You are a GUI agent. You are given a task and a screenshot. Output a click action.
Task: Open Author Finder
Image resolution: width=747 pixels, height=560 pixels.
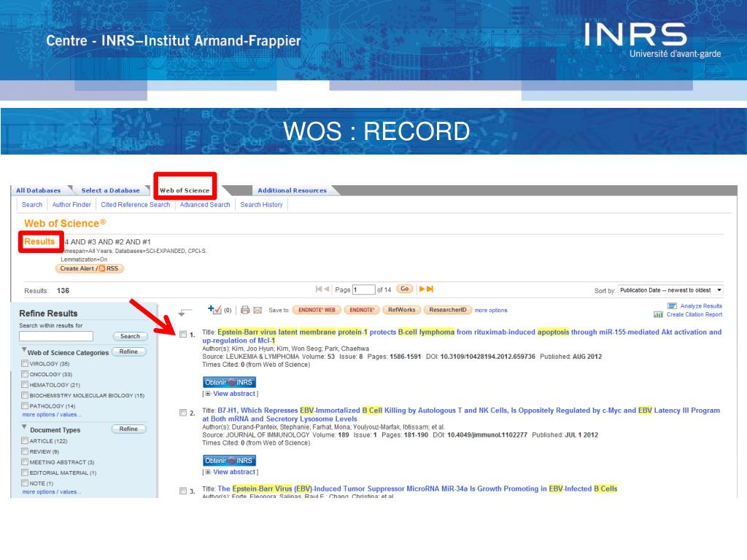point(71,205)
